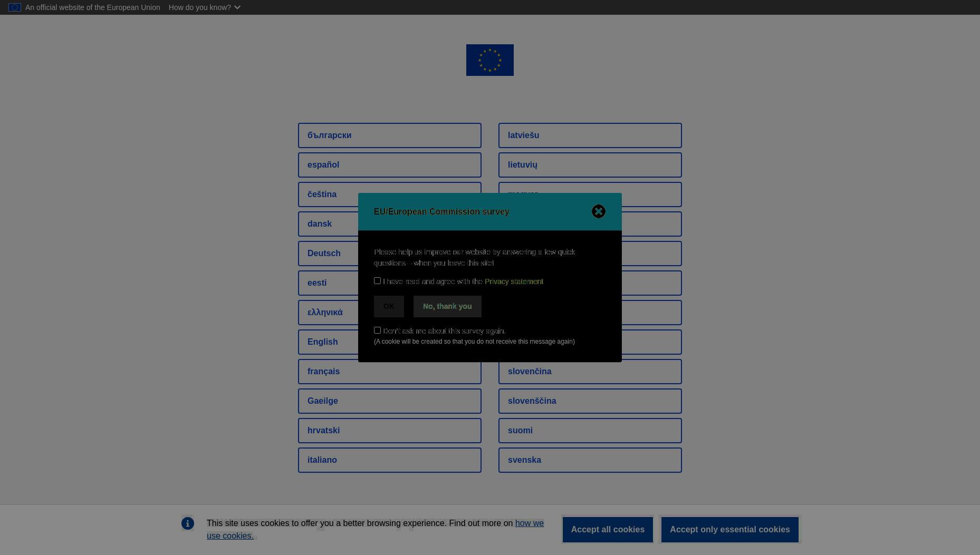Choose slovenščina language

click(x=590, y=401)
